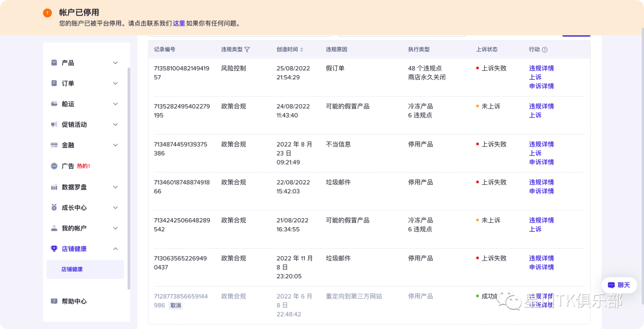Screen dimensions: 644x329
Task: Click the 记录编号 column header
Action: coord(165,49)
